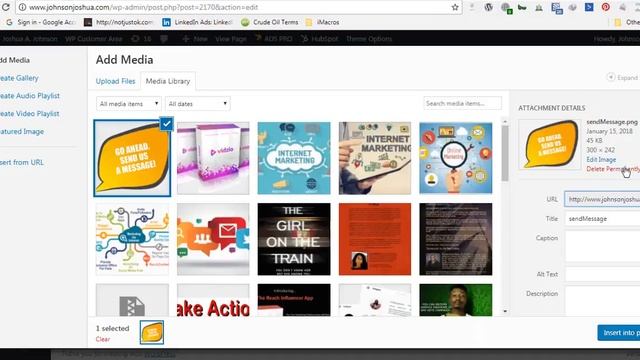Open comments icon in WordPress admin bar
The width and height of the screenshot is (640, 360).
164,39
